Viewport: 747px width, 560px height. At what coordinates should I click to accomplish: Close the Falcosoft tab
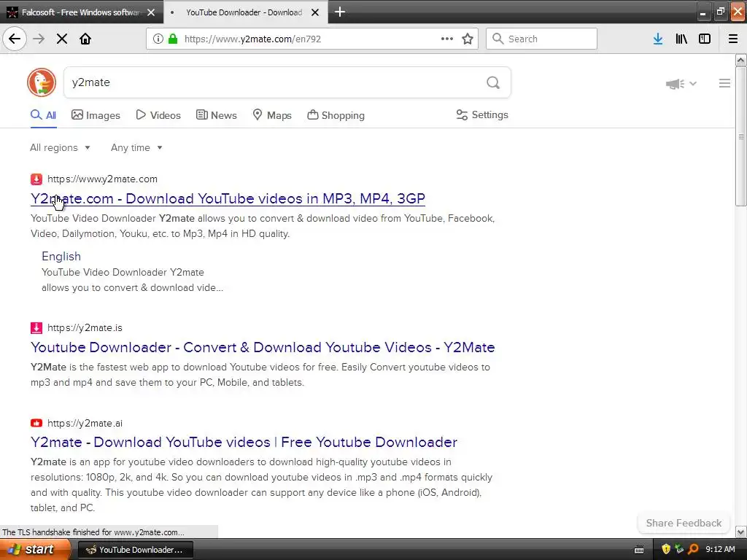151,12
